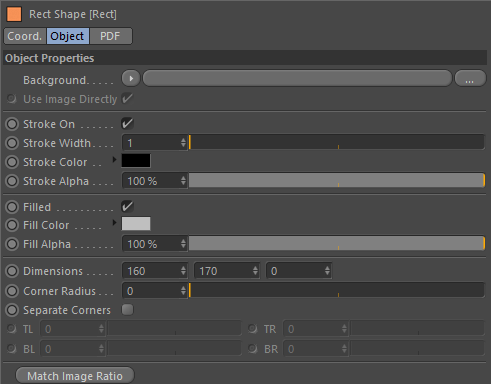This screenshot has width=491, height=384.
Task: Click the orange Rect Shape object icon
Action: pos(14,14)
